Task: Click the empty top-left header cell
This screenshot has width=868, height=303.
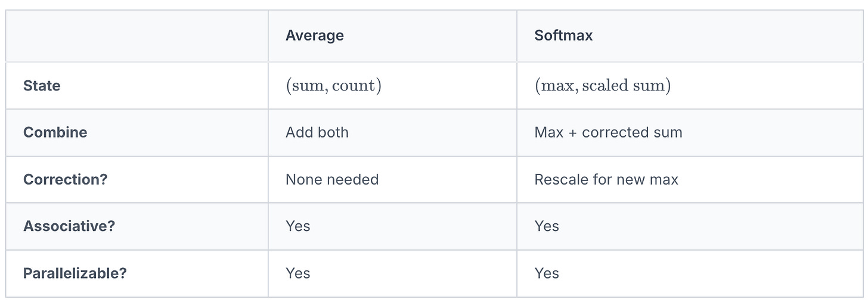Action: 137,36
